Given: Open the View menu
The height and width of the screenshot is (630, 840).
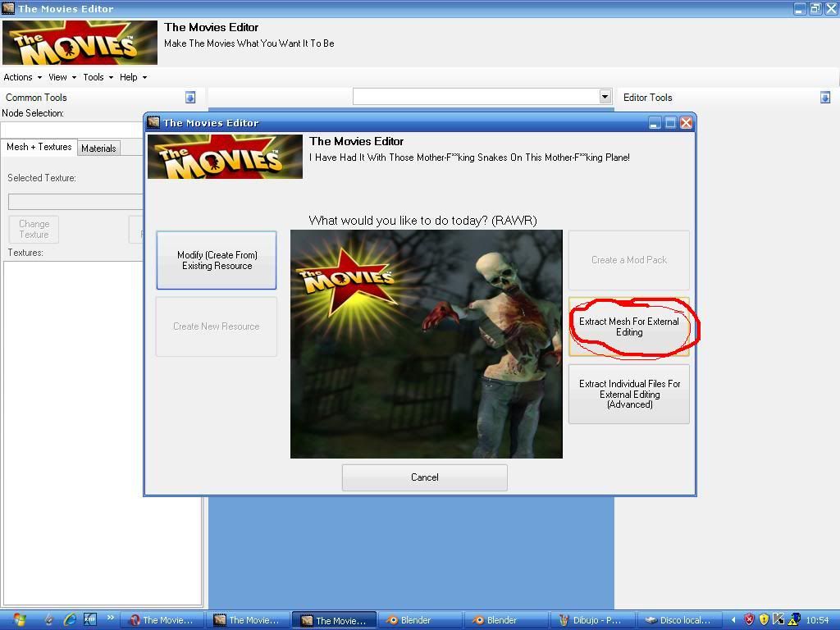Looking at the screenshot, I should pyautogui.click(x=62, y=77).
